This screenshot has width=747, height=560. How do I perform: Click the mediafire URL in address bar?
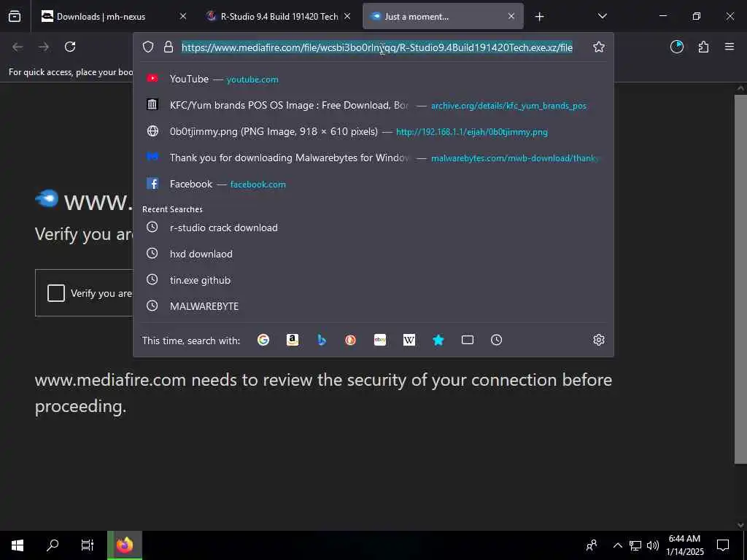377,47
